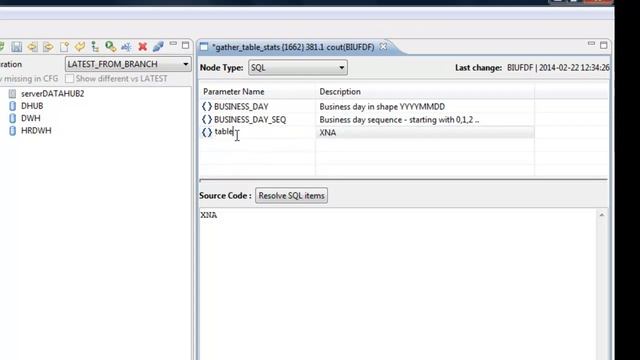Click 'Business day sequence' description cell
Screen dimensions: 640x360
tap(399, 120)
